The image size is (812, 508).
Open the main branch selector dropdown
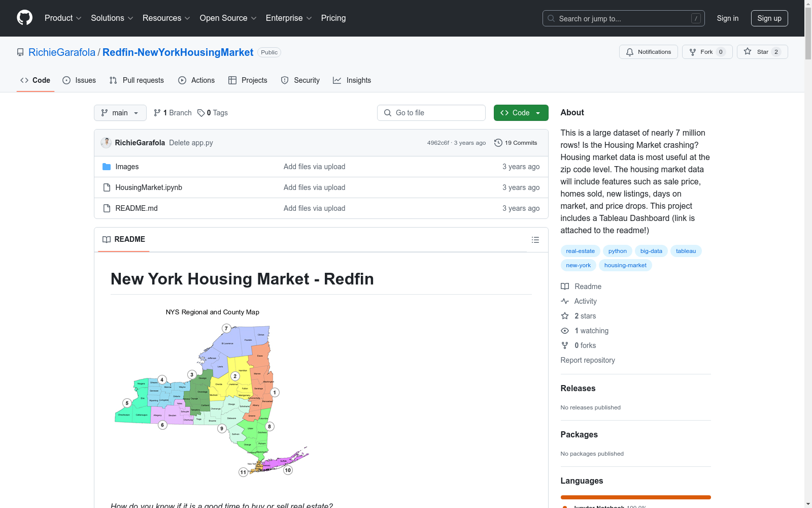click(x=120, y=113)
